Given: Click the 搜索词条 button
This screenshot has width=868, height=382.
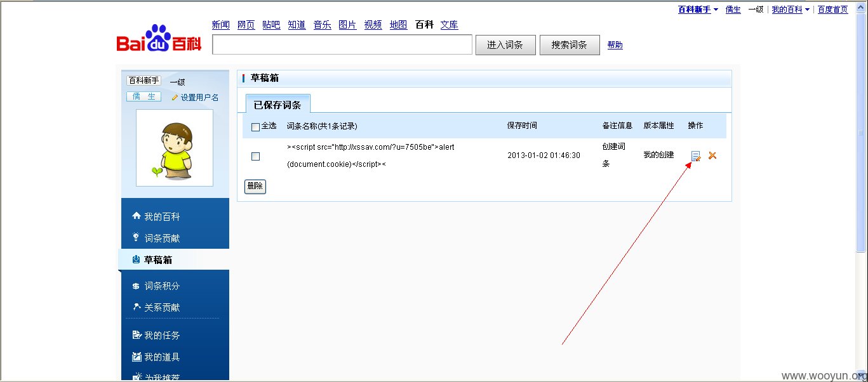Looking at the screenshot, I should pyautogui.click(x=570, y=45).
